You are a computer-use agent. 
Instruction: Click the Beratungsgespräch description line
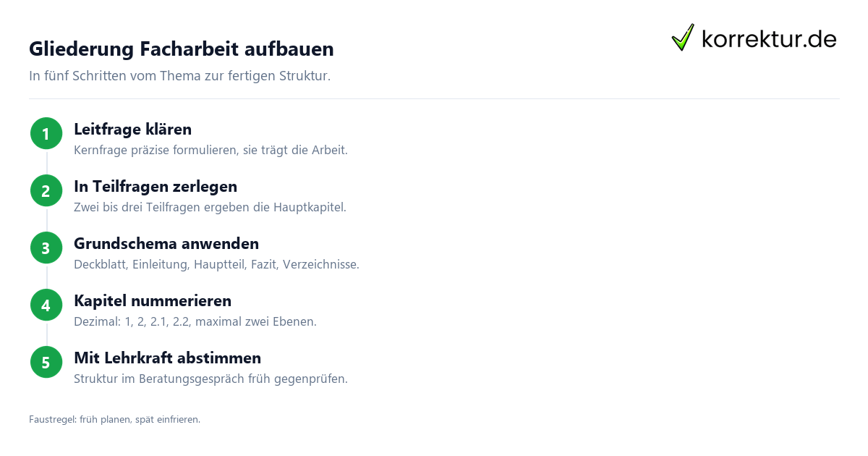(210, 379)
